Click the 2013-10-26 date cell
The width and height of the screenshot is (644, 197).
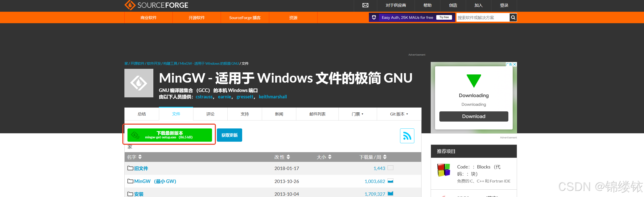click(287, 181)
